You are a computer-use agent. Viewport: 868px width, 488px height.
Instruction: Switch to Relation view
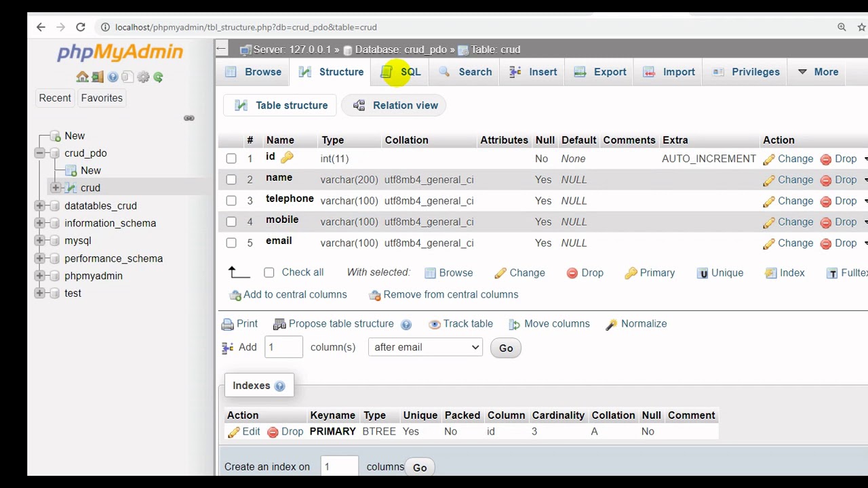[x=395, y=105]
